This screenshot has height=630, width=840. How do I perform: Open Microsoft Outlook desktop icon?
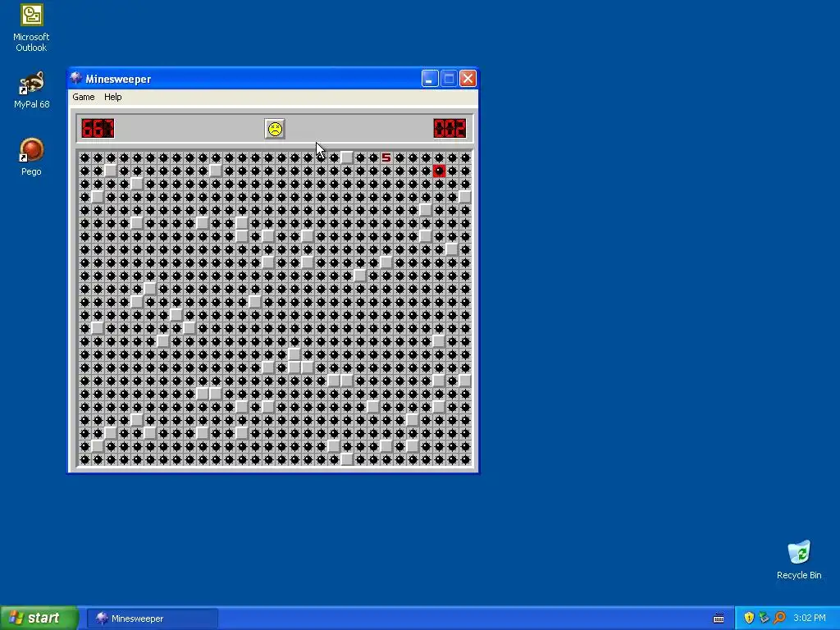click(31, 28)
